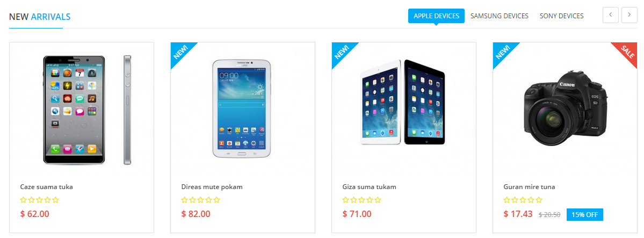Give Direas mute pokam a one-star rating
644x238 pixels.
click(185, 200)
